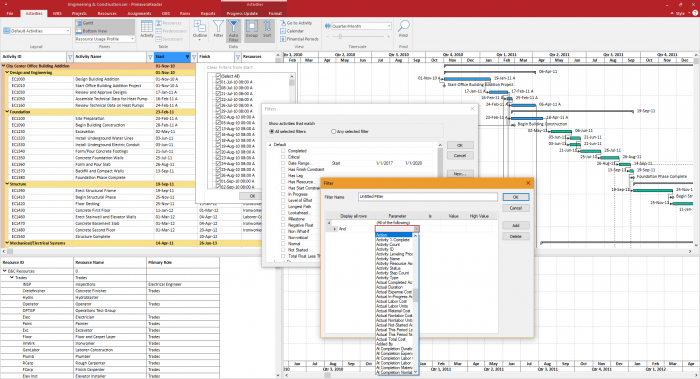Select the Any selected filter radio button
700x379 pixels.
333,132
